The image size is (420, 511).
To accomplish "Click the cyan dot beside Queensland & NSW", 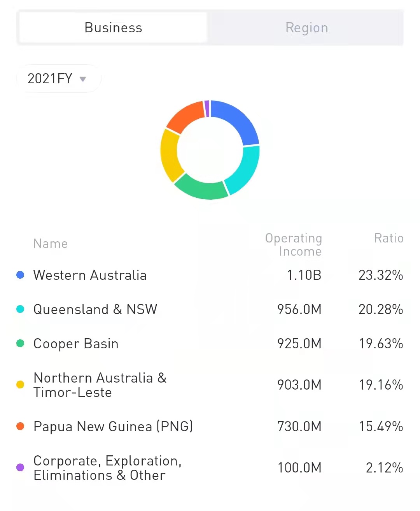I will (x=20, y=309).
